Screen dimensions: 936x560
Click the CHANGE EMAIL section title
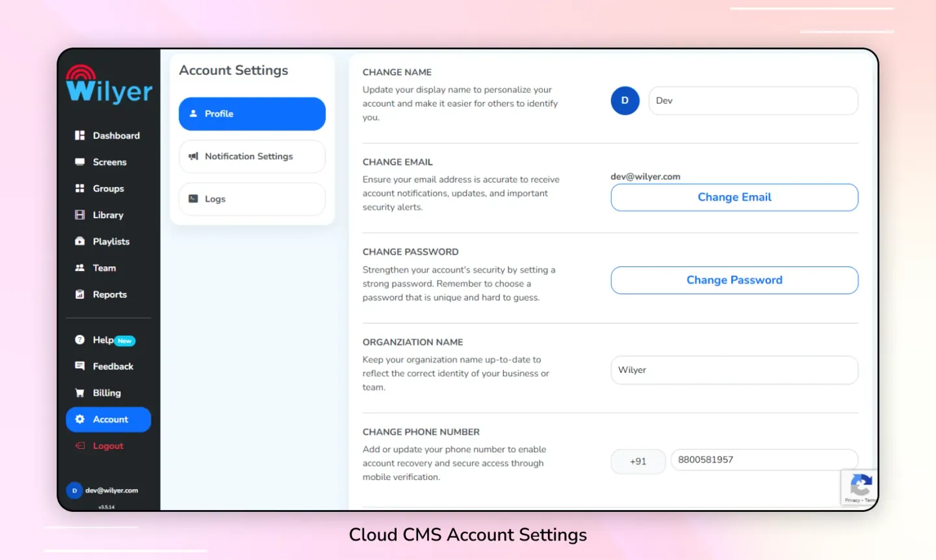[398, 162]
